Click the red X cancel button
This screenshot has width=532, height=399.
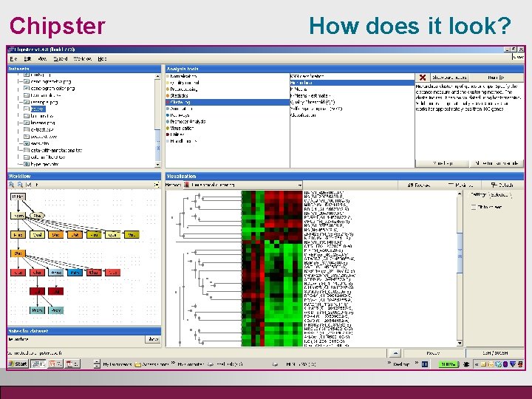coord(423,78)
